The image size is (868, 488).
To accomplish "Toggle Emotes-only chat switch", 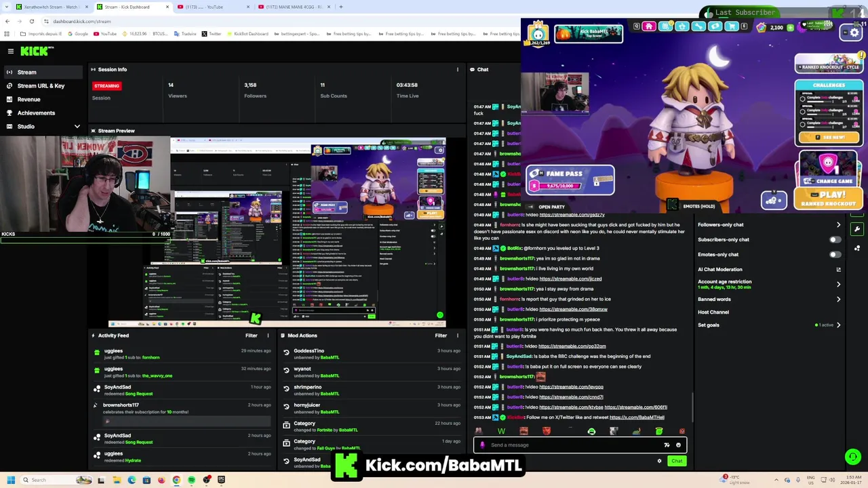I will 835,255.
